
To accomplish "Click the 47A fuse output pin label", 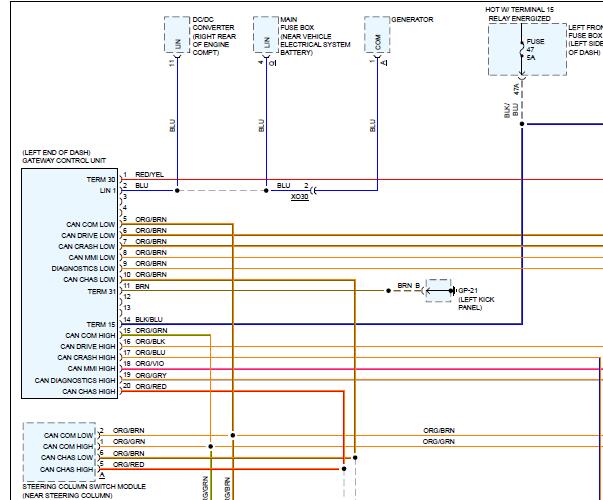I will tap(516, 89).
